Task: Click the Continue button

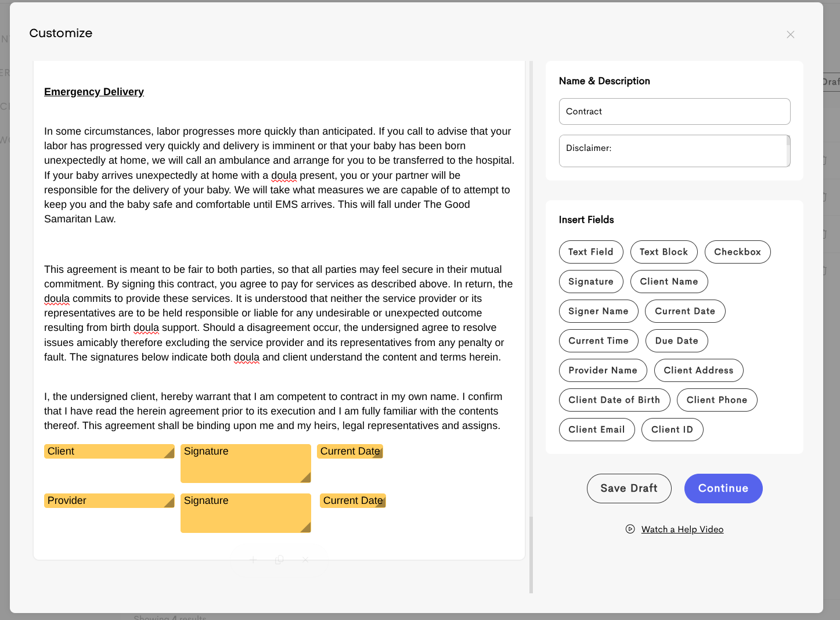Action: 723,488
